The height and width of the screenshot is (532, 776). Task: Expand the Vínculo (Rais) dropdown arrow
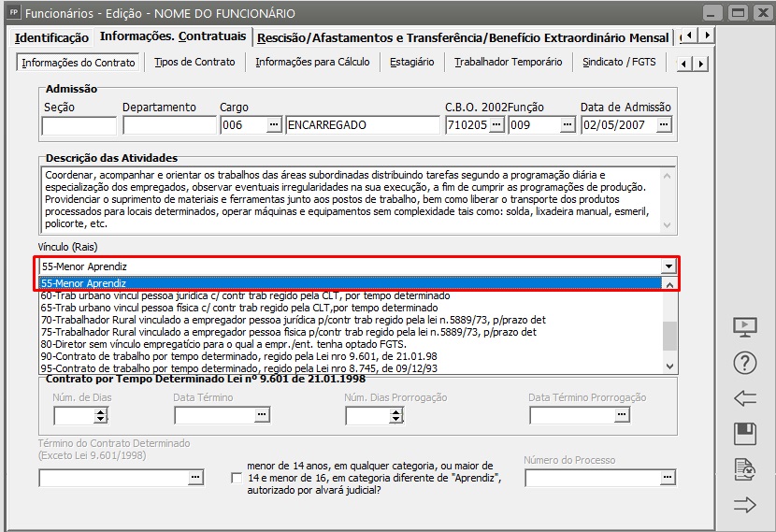[668, 266]
